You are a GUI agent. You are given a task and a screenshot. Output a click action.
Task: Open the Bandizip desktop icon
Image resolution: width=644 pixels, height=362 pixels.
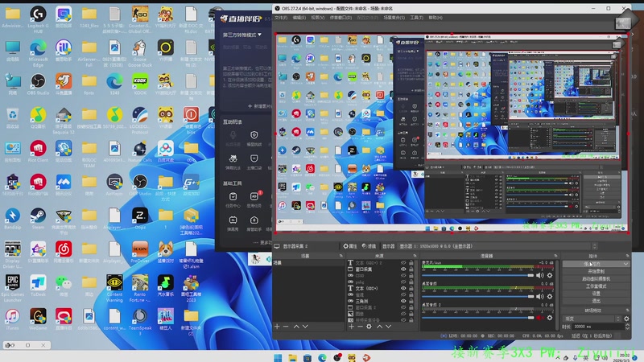[12, 218]
